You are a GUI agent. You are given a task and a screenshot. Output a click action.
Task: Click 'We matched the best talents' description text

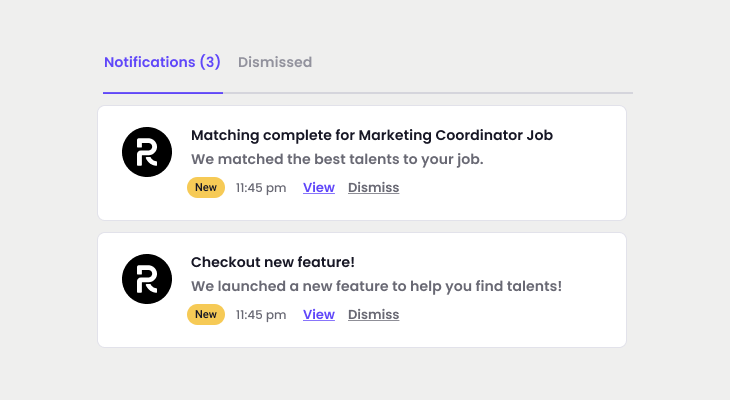pos(337,159)
